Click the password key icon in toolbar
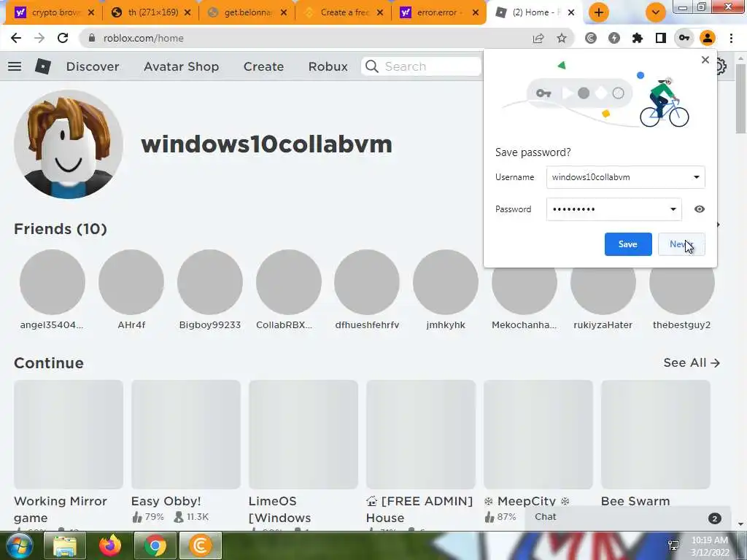The width and height of the screenshot is (747, 560). click(x=684, y=38)
